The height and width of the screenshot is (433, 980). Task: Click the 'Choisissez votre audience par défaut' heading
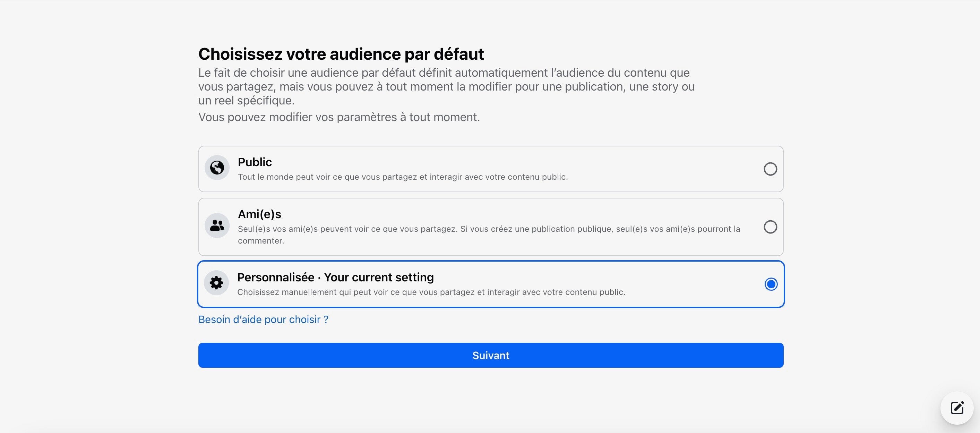[341, 54]
